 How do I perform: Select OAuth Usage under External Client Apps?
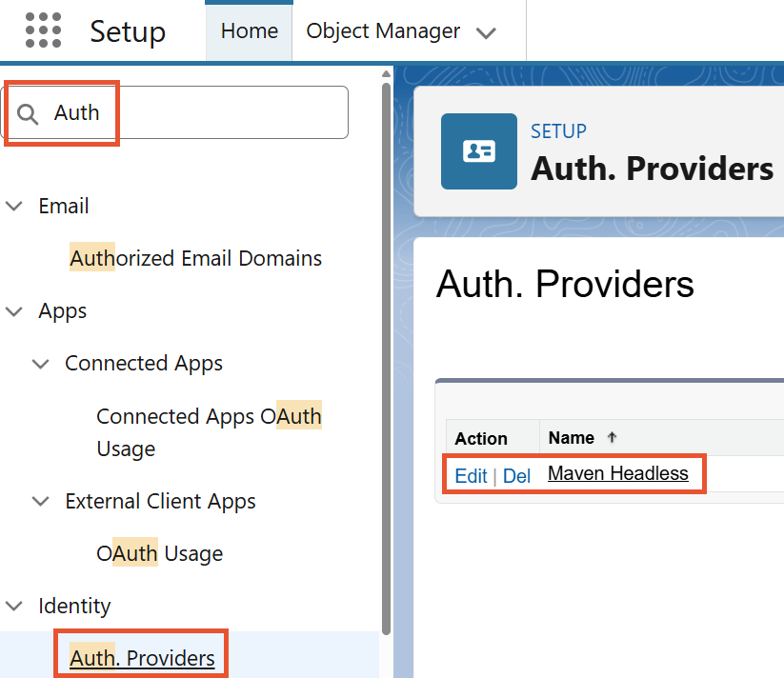pos(159,553)
